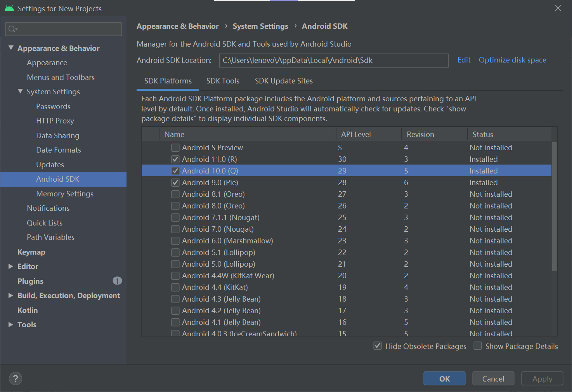Switch to SDK Platforms tab
Screen dimensions: 572x392
(x=168, y=81)
